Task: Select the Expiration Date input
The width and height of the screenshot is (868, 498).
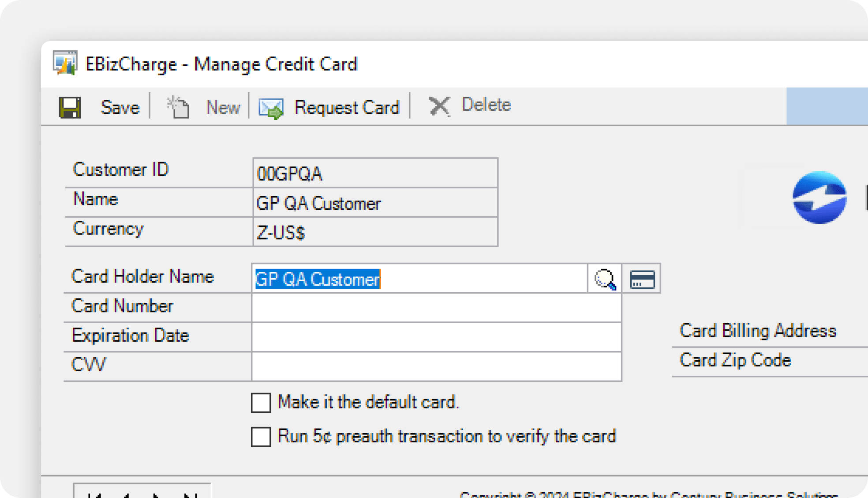Action: [x=436, y=337]
